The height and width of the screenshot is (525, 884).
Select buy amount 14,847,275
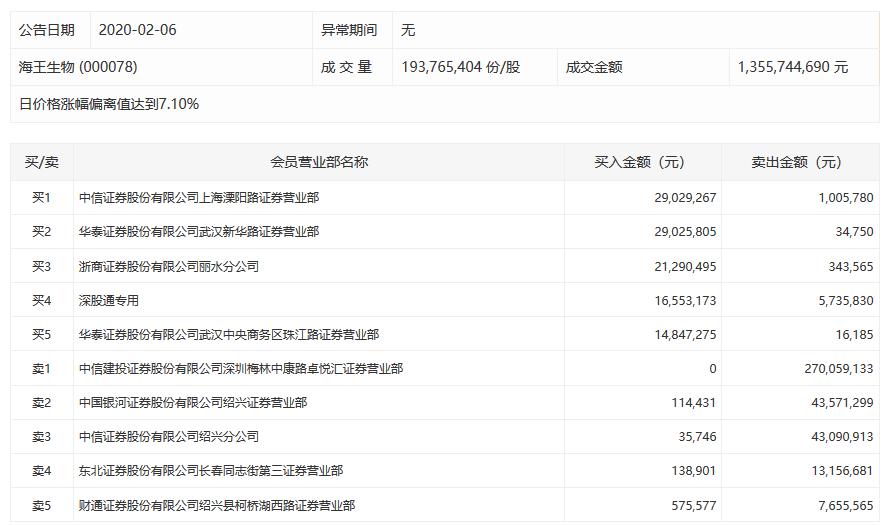685,334
